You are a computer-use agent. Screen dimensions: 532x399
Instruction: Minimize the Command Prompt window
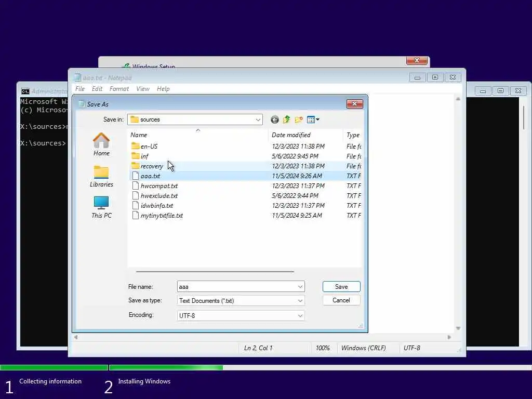point(483,91)
